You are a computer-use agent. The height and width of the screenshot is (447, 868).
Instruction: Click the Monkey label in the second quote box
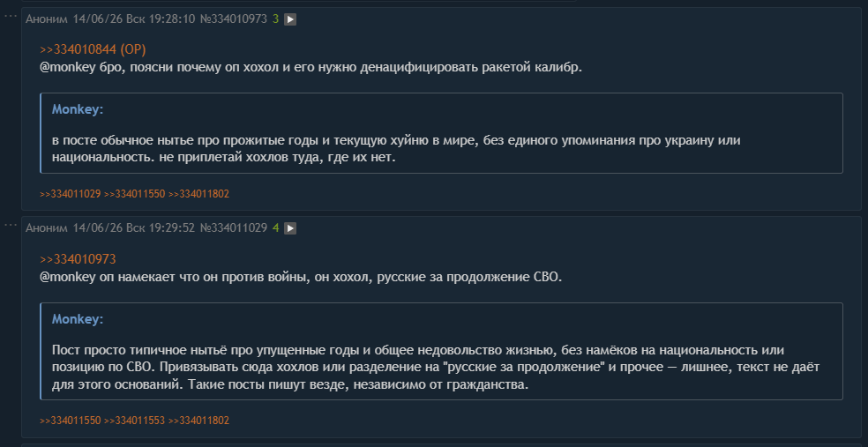[78, 319]
